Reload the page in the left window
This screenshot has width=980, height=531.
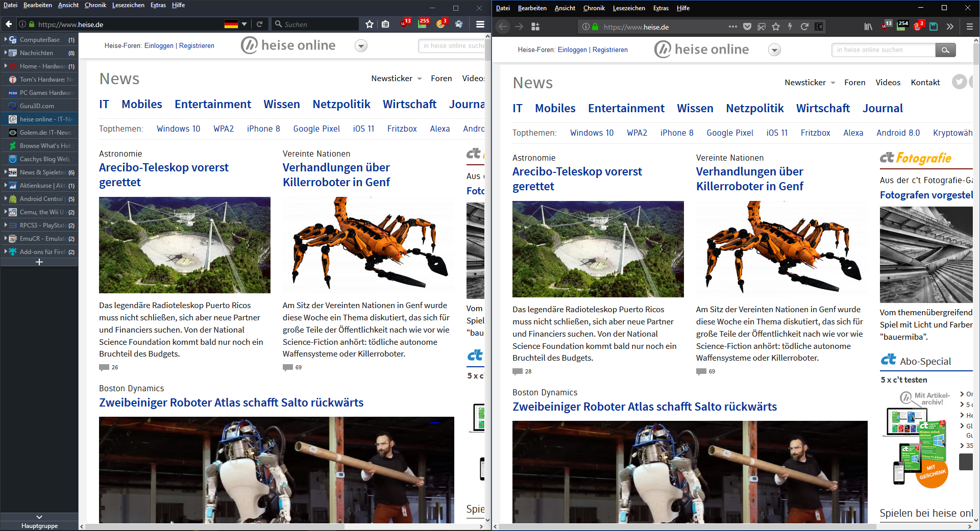[x=259, y=24]
